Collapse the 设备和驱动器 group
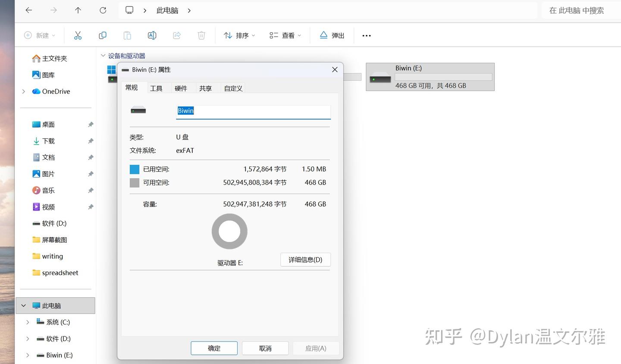 (103, 56)
